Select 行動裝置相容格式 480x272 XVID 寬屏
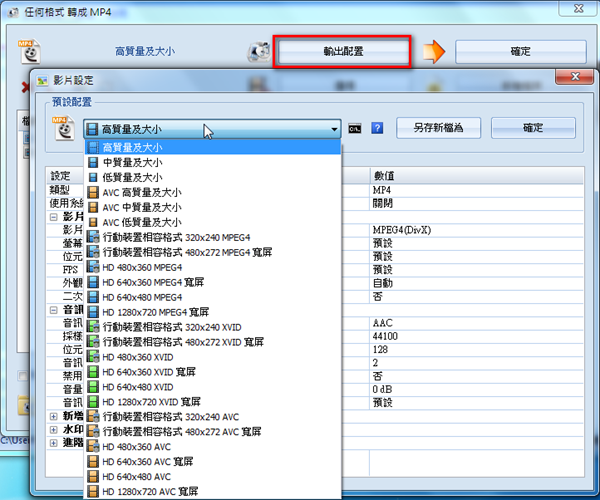 click(x=212, y=342)
